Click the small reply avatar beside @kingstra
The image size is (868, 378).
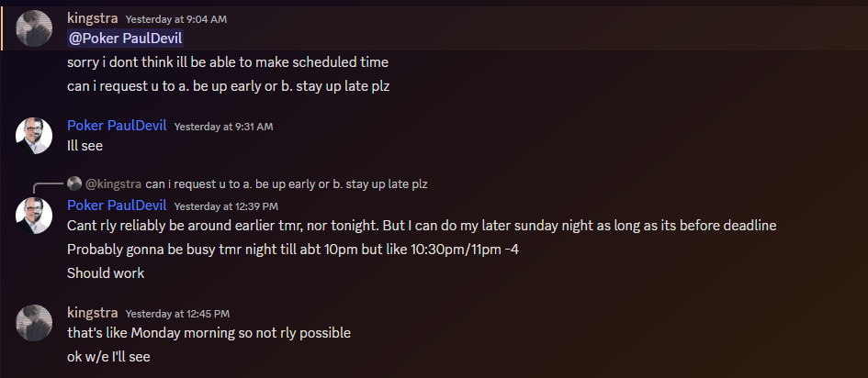click(x=74, y=183)
